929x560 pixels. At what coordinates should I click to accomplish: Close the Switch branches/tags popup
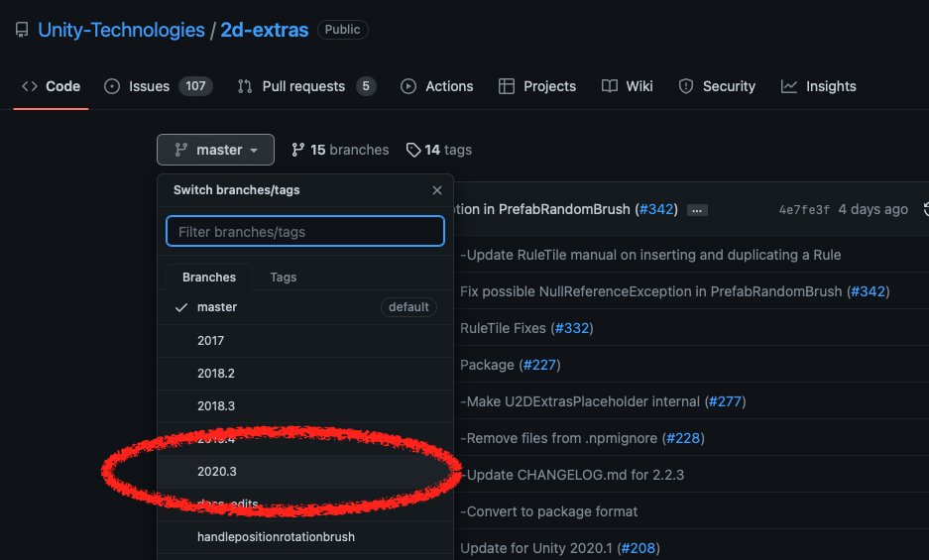point(437,190)
